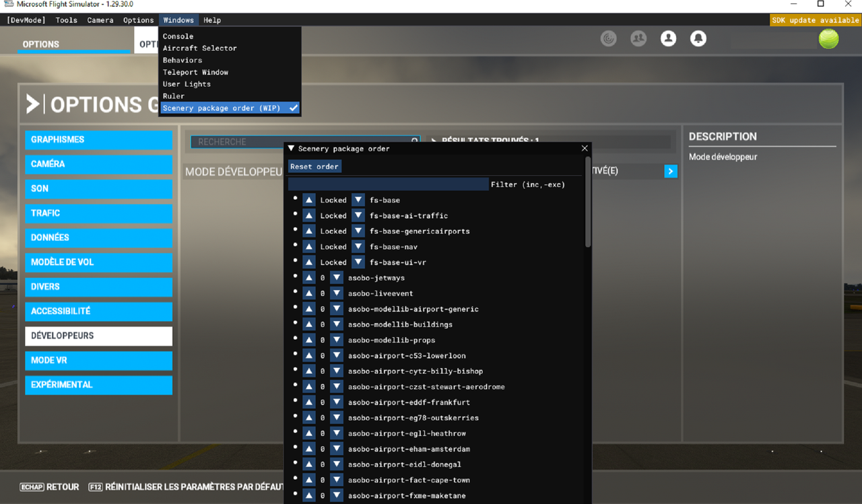This screenshot has width=862, height=504.
Task: Toggle Scenery package order (WIP) menu entry
Action: 230,108
